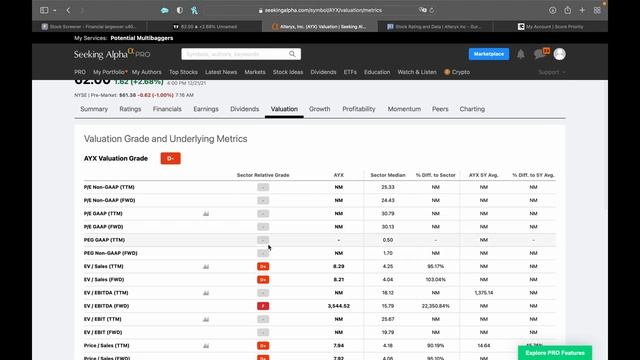Screen dimensions: 640x360
Task: Click the 3,544.52 EV / EBITDA value
Action: [338, 306]
